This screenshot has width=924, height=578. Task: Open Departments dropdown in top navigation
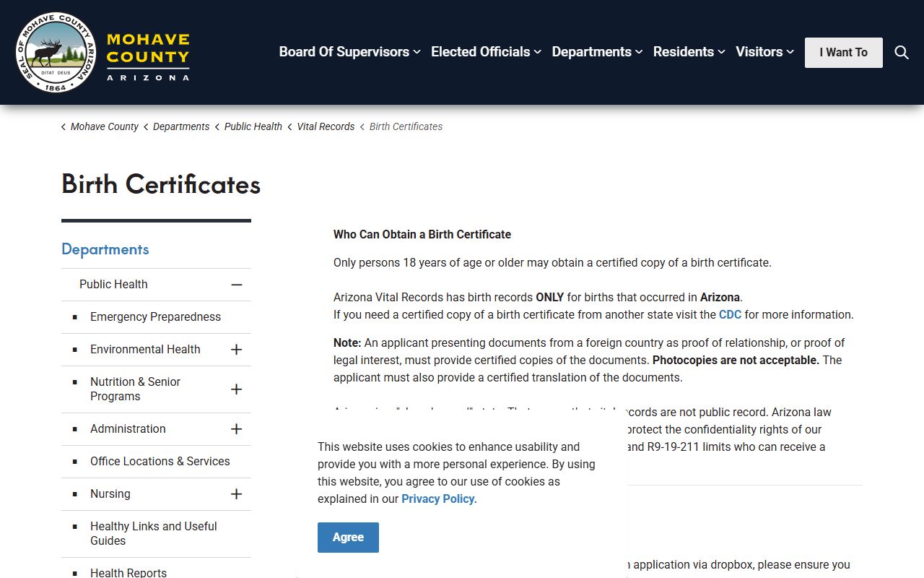[x=597, y=52]
